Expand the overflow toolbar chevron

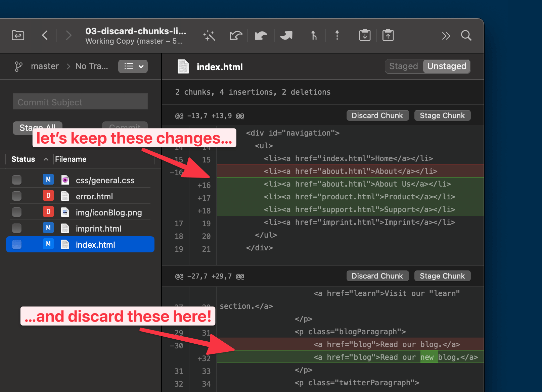[446, 35]
